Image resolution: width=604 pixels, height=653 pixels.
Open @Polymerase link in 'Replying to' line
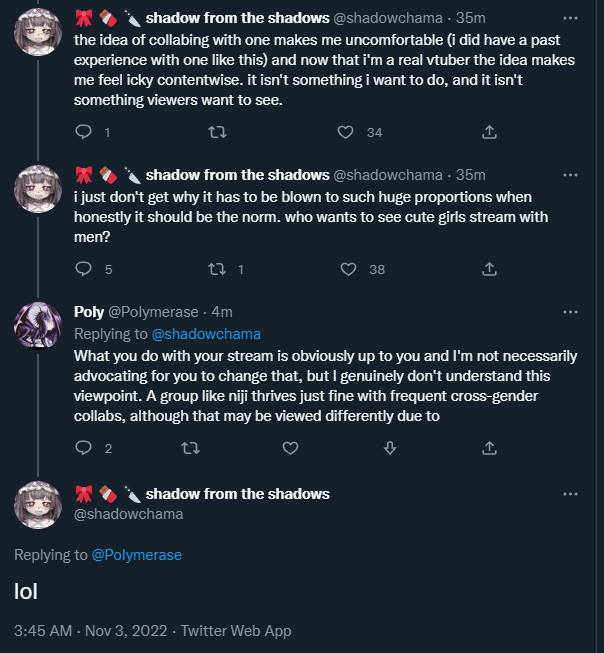(137, 555)
